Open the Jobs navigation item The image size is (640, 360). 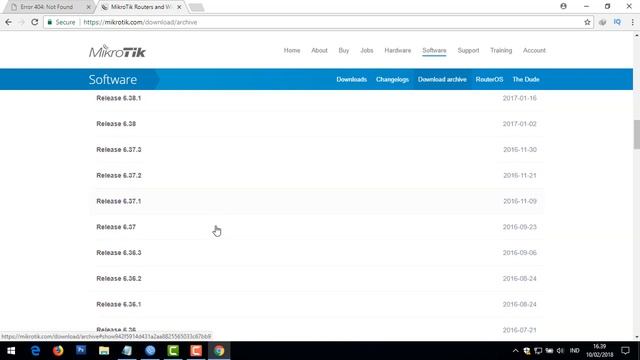367,51
